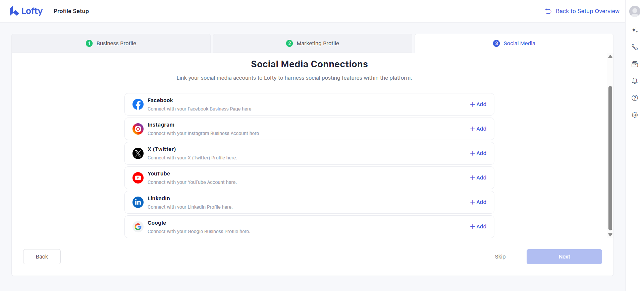Image resolution: width=644 pixels, height=291 pixels.
Task: Add a Facebook Business Page connection
Action: pyautogui.click(x=478, y=104)
